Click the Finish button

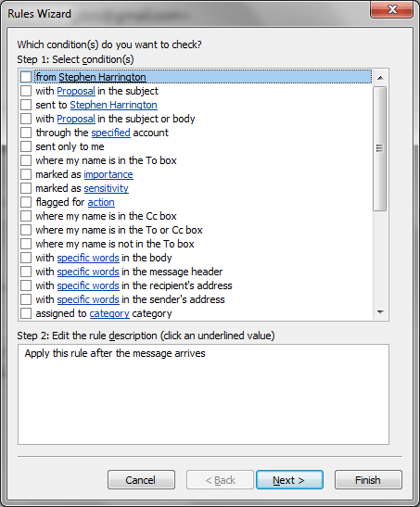coord(368,480)
